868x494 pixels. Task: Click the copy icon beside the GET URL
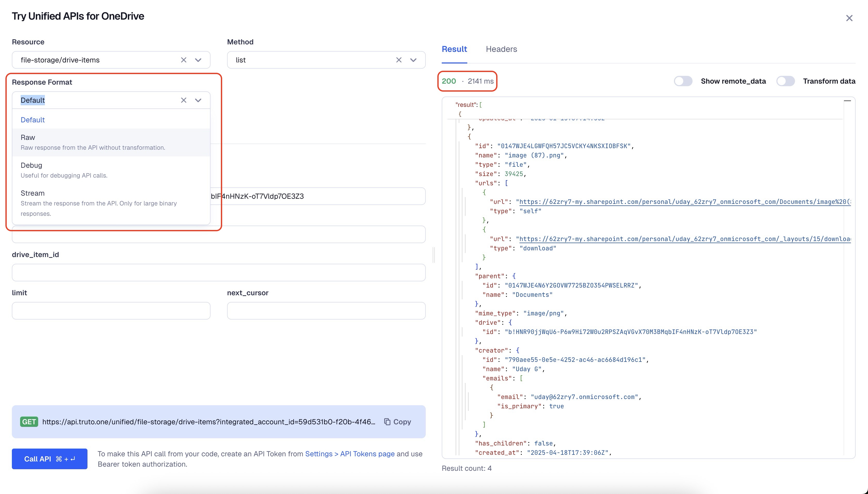(x=387, y=422)
